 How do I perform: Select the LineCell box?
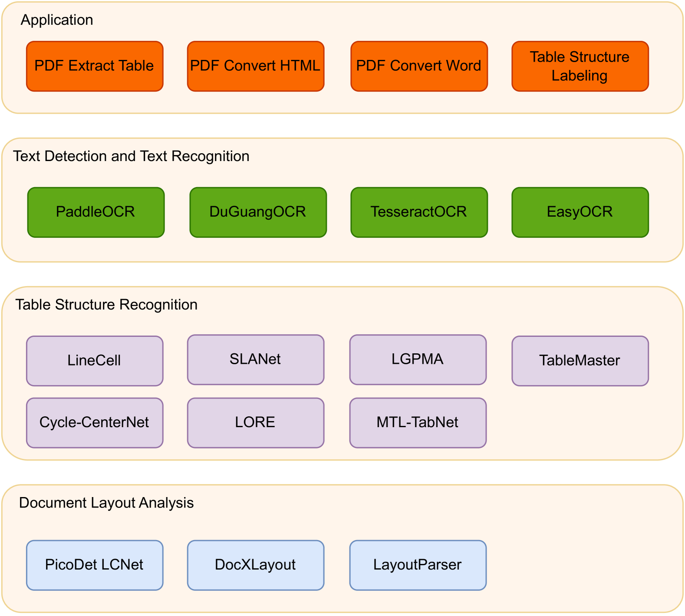pos(95,361)
